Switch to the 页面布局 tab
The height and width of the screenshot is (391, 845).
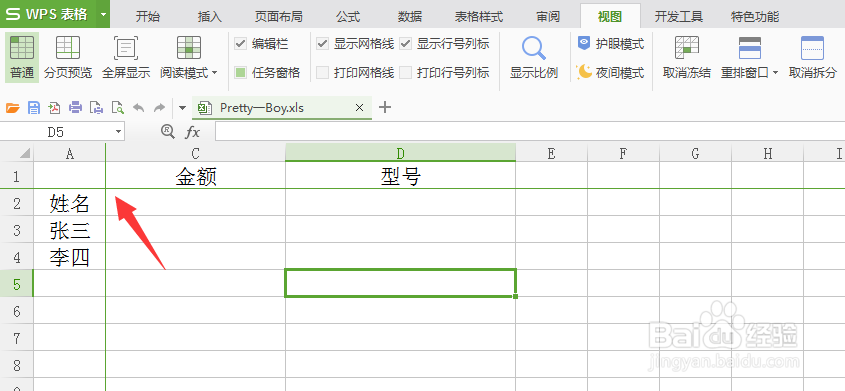(279, 17)
